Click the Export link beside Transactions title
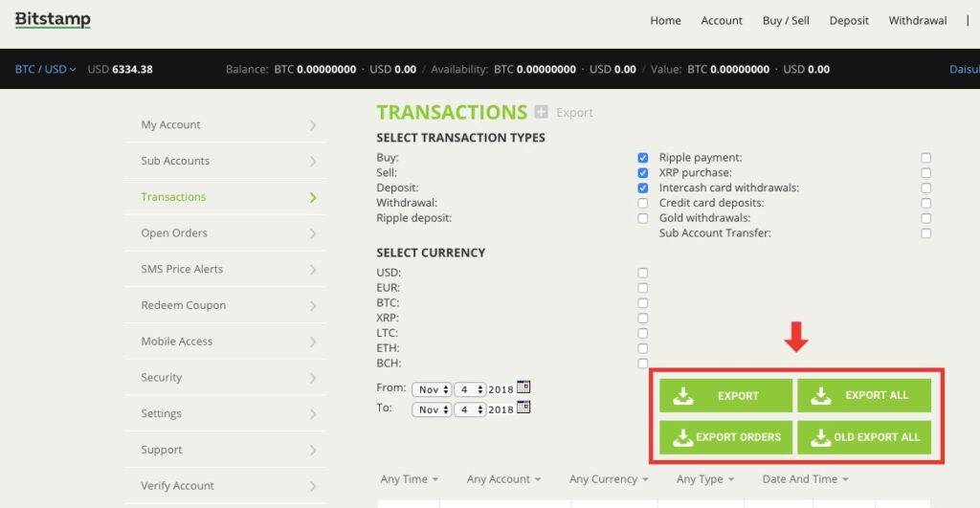980x508 pixels. click(x=574, y=113)
